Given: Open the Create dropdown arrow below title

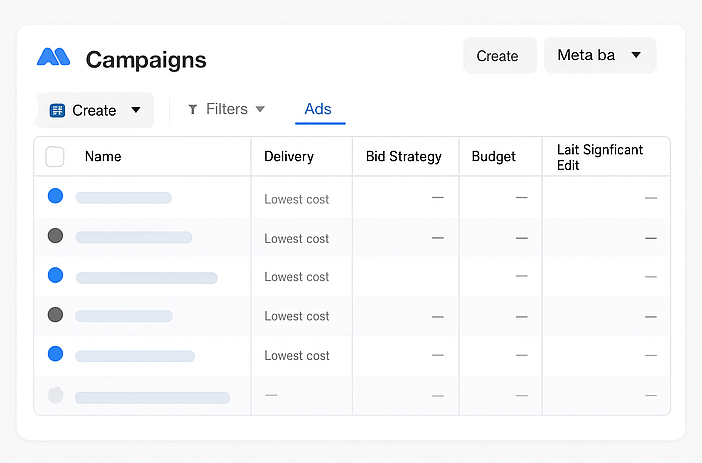Looking at the screenshot, I should tap(136, 110).
